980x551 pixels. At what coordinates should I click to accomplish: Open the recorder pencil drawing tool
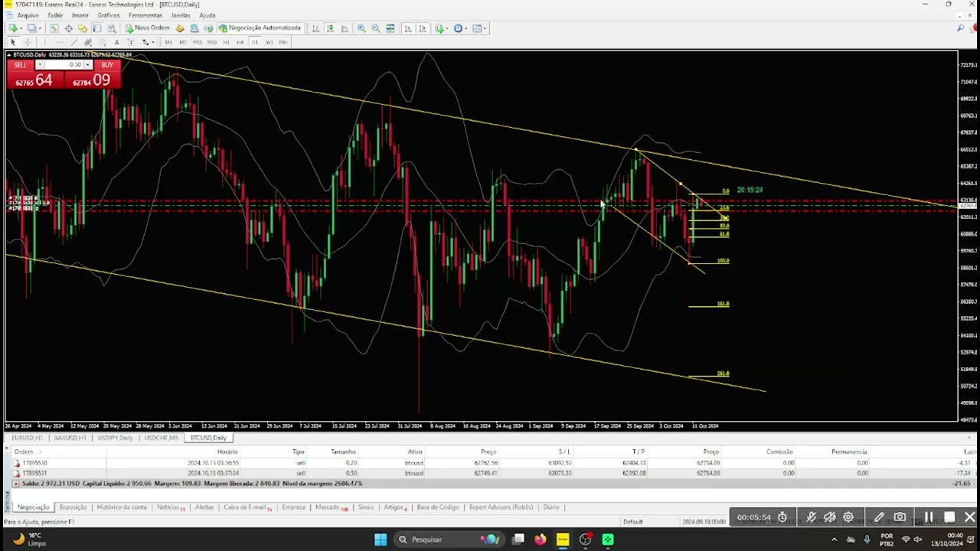click(879, 517)
